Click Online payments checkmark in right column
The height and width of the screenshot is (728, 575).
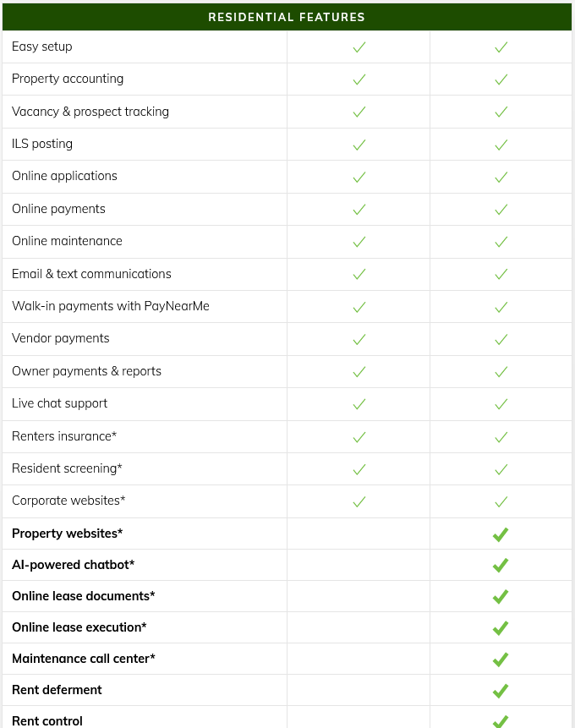click(x=501, y=210)
